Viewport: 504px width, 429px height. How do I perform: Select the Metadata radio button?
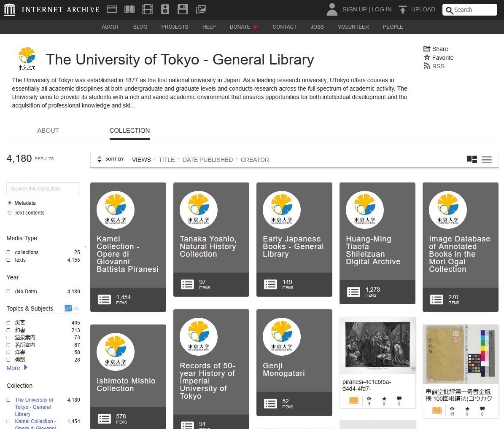pos(10,203)
